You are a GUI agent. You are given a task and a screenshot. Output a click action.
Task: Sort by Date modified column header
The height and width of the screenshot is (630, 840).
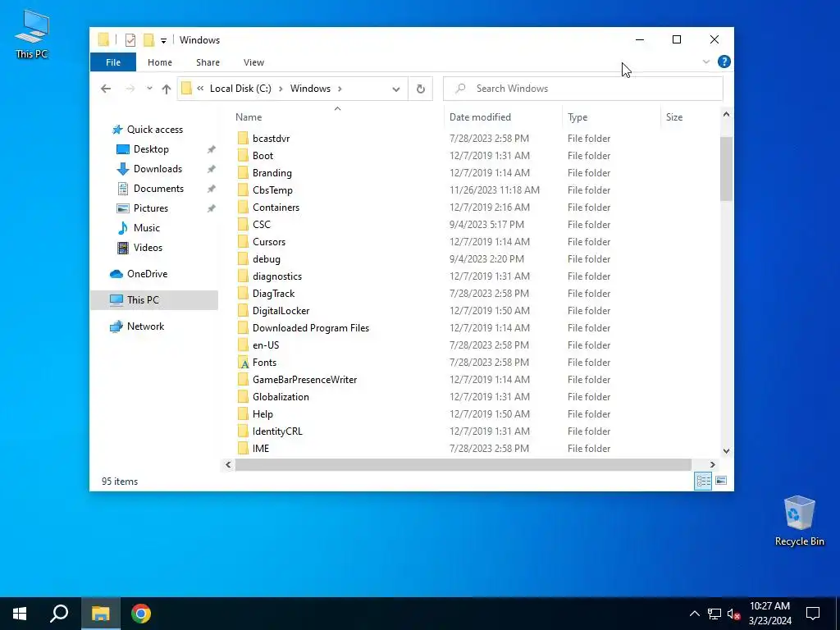click(480, 116)
